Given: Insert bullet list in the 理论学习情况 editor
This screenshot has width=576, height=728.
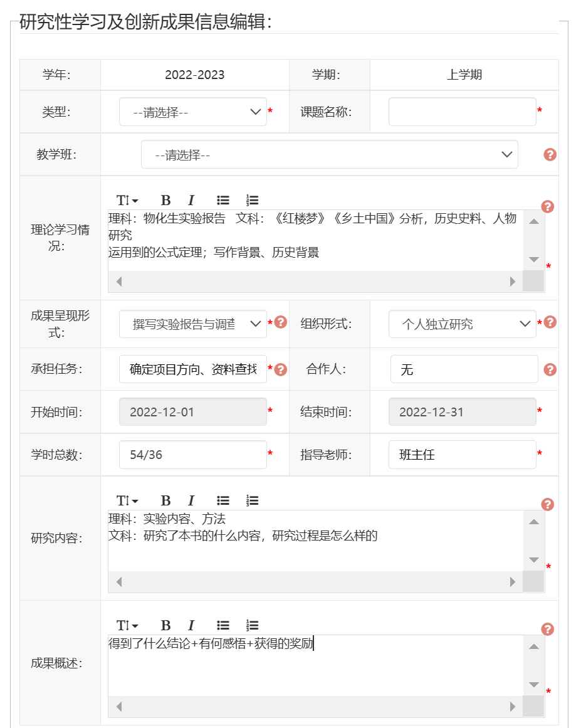Looking at the screenshot, I should tap(223, 200).
